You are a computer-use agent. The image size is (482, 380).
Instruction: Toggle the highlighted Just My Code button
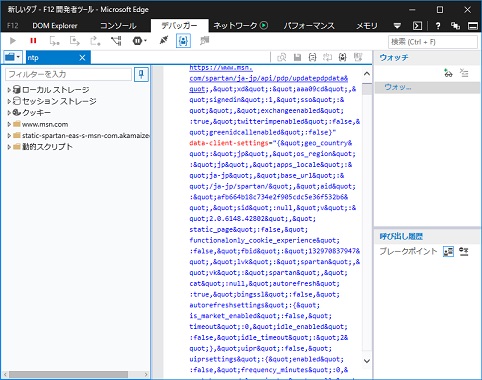click(183, 41)
